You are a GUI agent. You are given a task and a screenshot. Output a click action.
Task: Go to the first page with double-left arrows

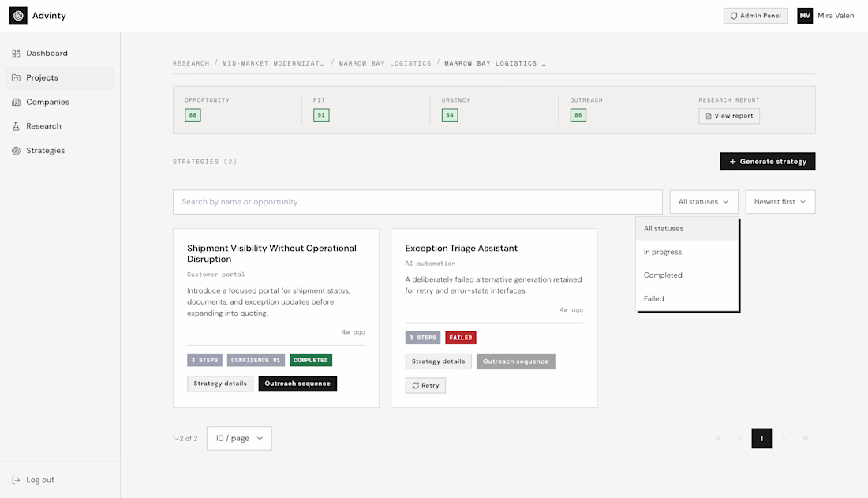(x=718, y=438)
